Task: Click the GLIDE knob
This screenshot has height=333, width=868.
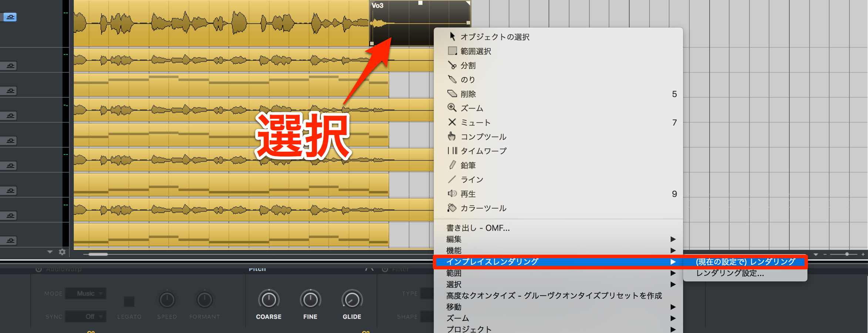Action: [352, 300]
